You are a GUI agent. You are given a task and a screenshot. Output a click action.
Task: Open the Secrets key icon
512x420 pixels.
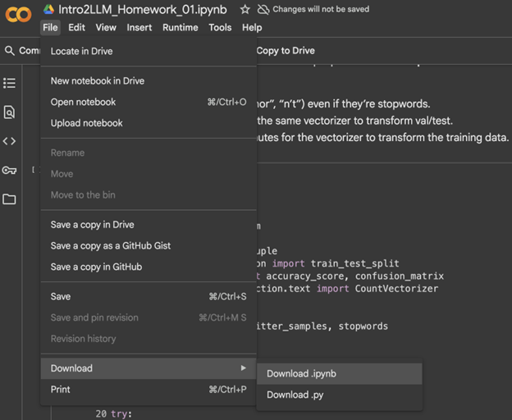pyautogui.click(x=9, y=171)
